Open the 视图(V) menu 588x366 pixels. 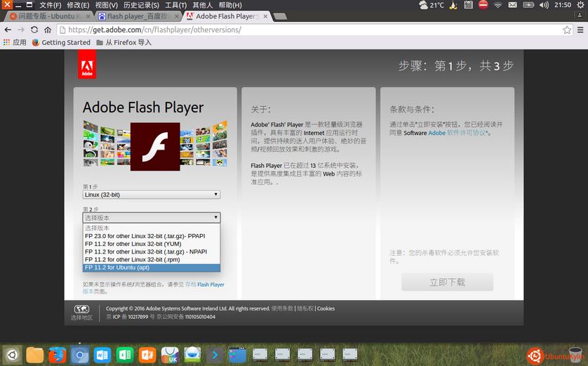point(106,5)
